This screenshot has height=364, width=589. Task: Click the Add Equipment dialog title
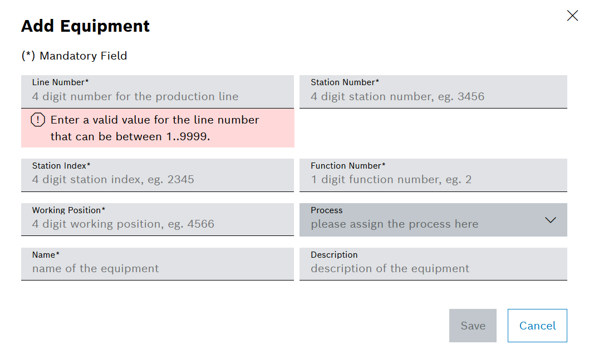point(85,26)
